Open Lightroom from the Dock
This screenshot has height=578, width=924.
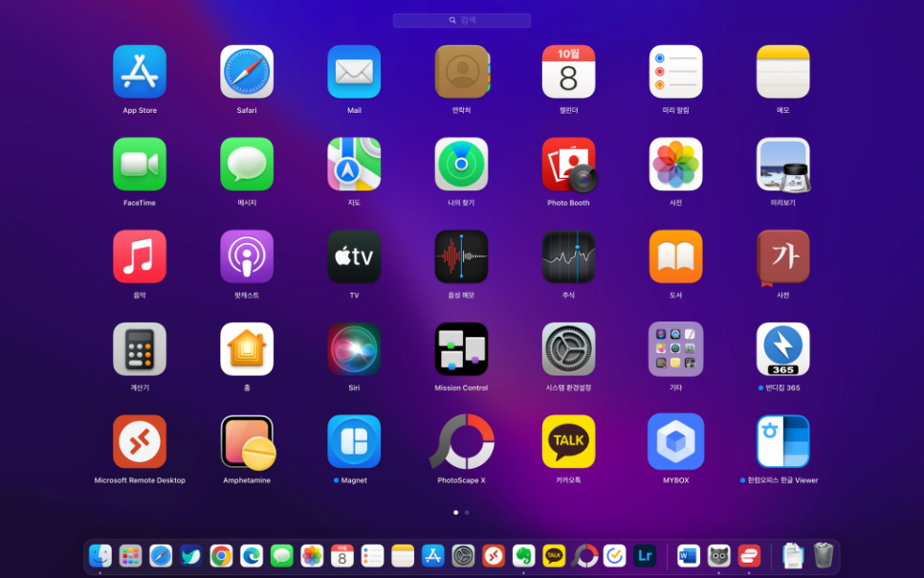click(645, 556)
